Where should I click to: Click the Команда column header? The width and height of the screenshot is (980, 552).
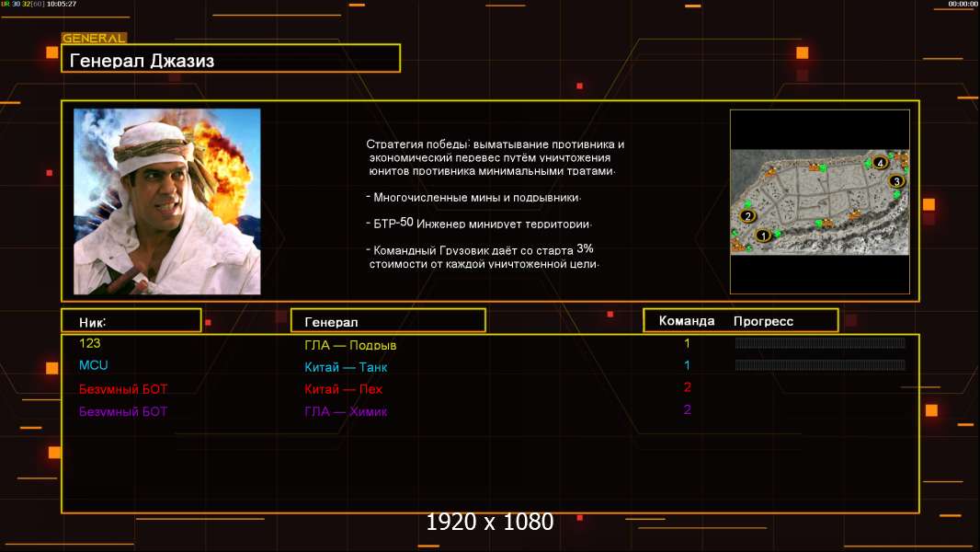tap(686, 321)
